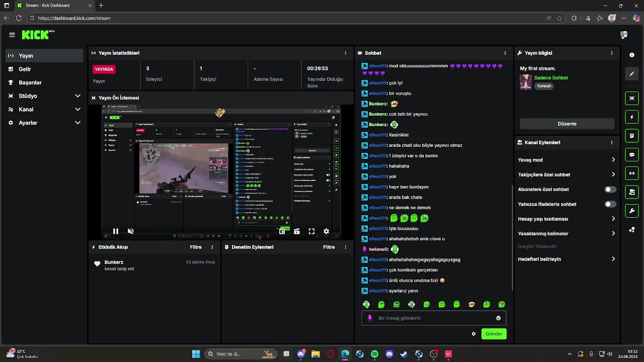644x362 pixels.
Task: Enable theater mode on stream preview
Action: tap(297, 231)
